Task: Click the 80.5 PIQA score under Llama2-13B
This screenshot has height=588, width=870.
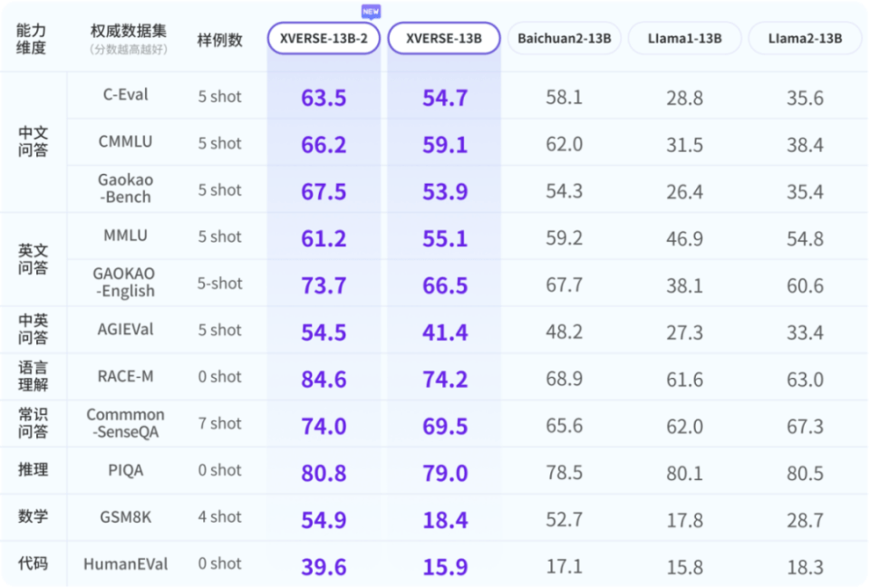Action: (x=805, y=471)
